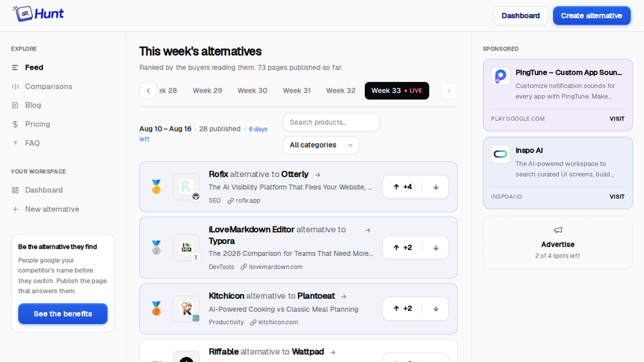This screenshot has height=362, width=644.
Task: Click the iLoveMarkdown product logo
Action: tap(186, 247)
